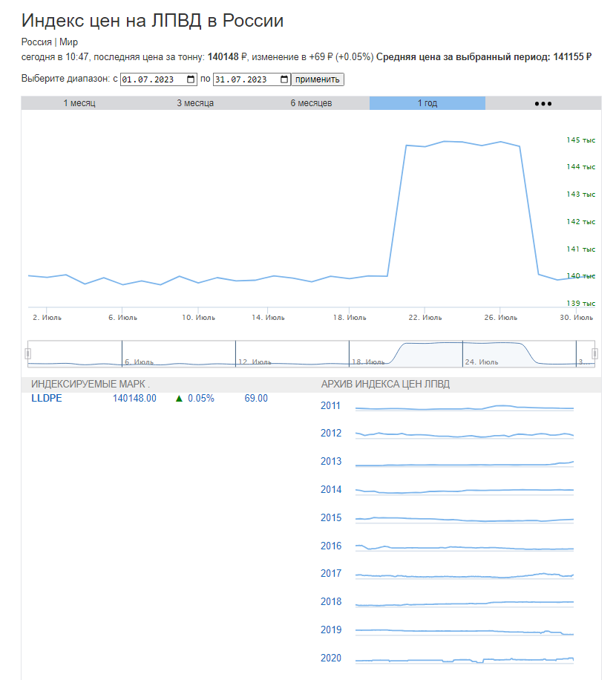Grab the right navigator range handle
This screenshot has height=680, width=616.
tap(594, 354)
